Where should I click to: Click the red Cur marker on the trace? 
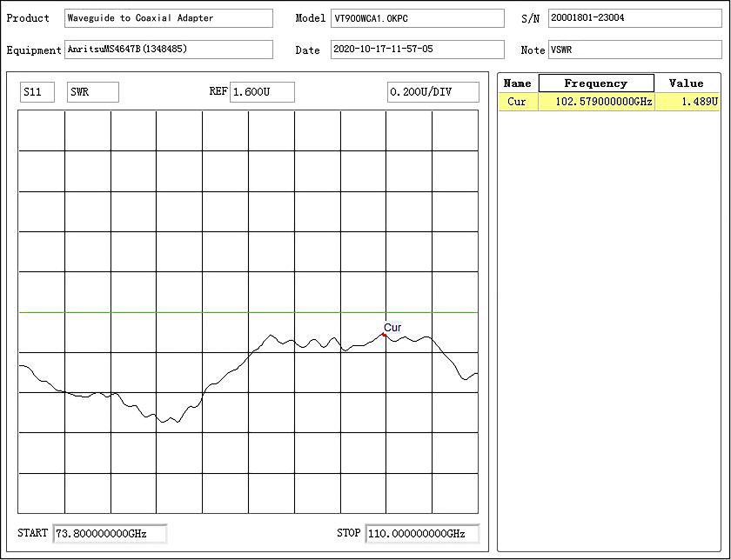[x=384, y=335]
